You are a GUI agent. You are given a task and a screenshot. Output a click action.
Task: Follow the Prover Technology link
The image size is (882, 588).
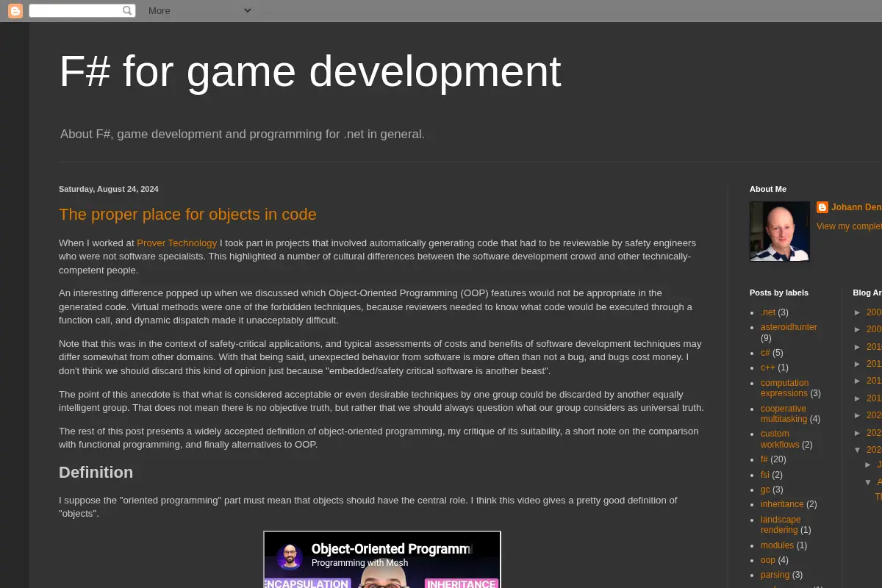(x=177, y=243)
